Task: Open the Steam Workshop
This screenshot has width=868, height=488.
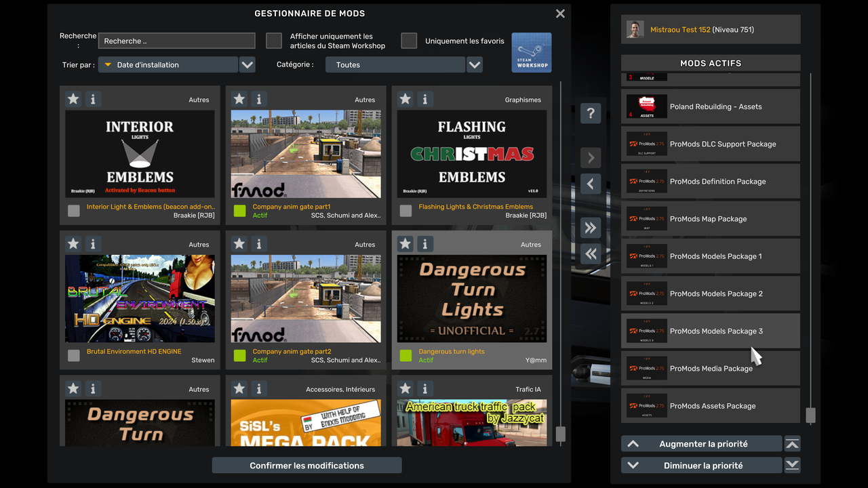Action: (x=532, y=52)
